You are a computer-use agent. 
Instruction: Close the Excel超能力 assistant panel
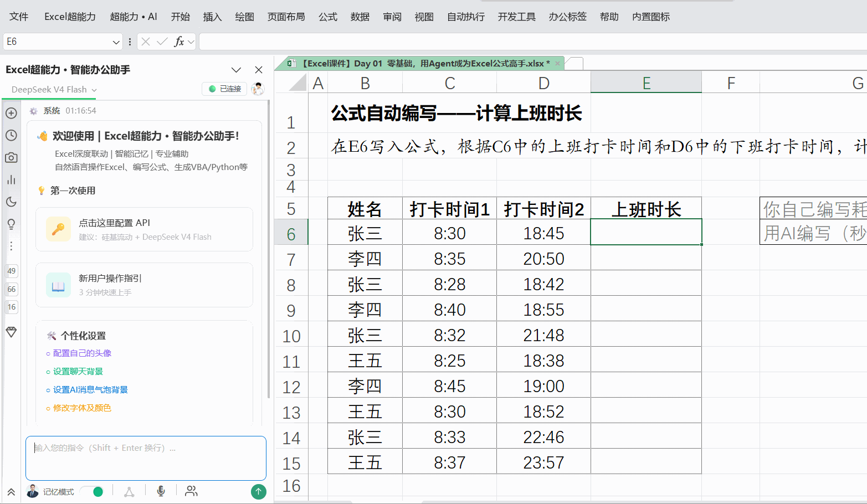pyautogui.click(x=259, y=70)
